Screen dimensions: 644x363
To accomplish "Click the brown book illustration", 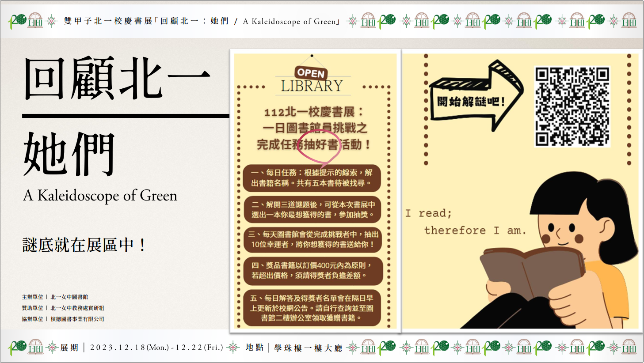I will click(x=530, y=269).
